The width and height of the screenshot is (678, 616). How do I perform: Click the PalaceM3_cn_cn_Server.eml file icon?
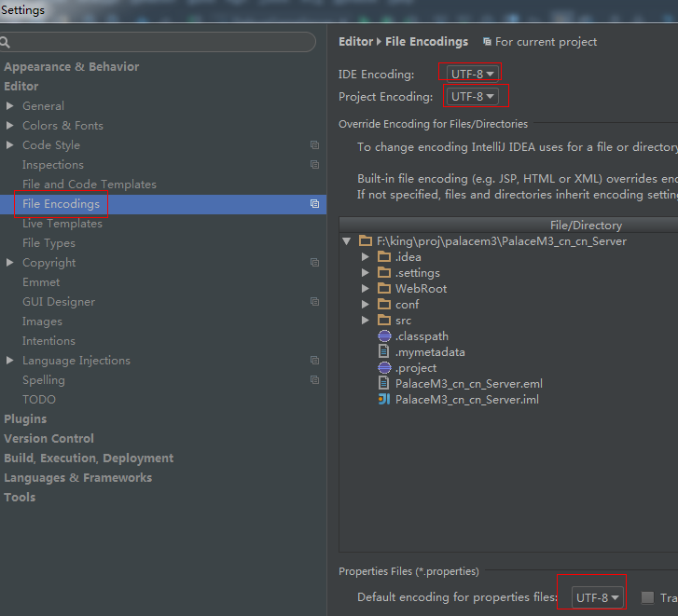click(x=383, y=383)
